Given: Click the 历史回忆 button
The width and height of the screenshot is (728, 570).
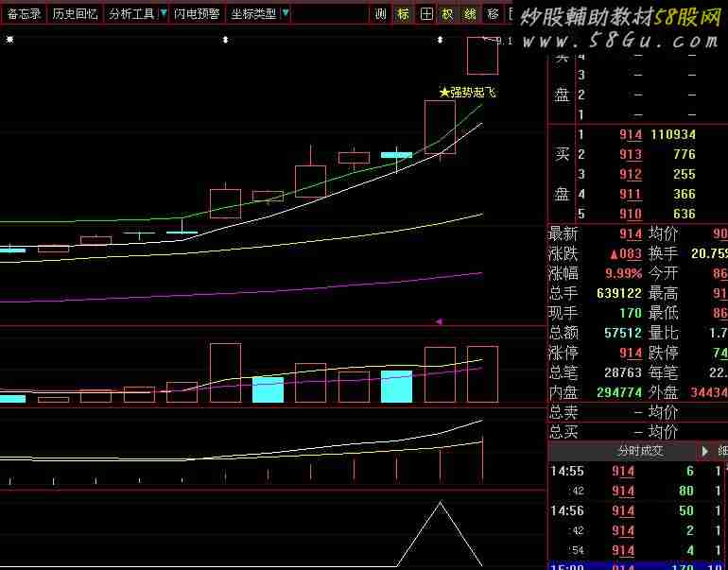Looking at the screenshot, I should (x=75, y=14).
